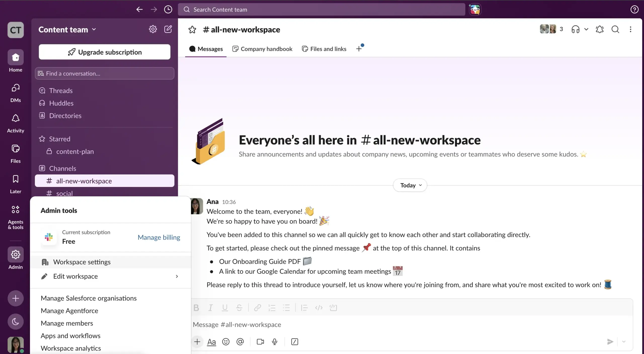
Task: Focus the Find a conversation field
Action: point(104,73)
